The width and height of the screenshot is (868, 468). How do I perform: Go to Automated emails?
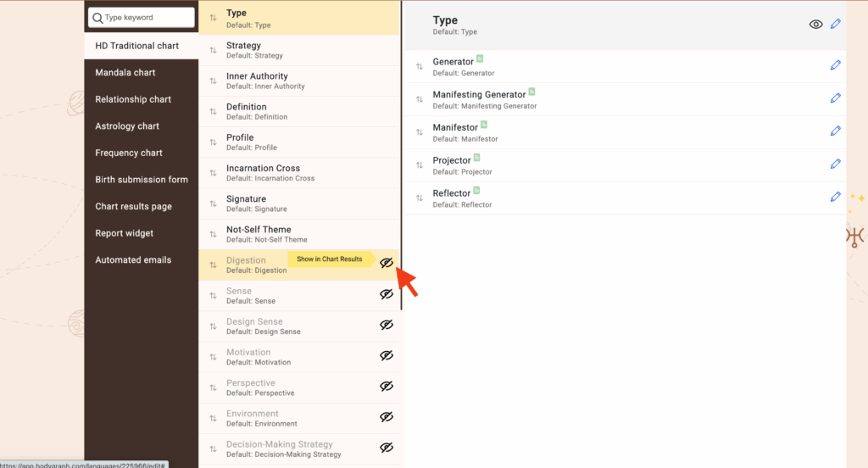133,260
